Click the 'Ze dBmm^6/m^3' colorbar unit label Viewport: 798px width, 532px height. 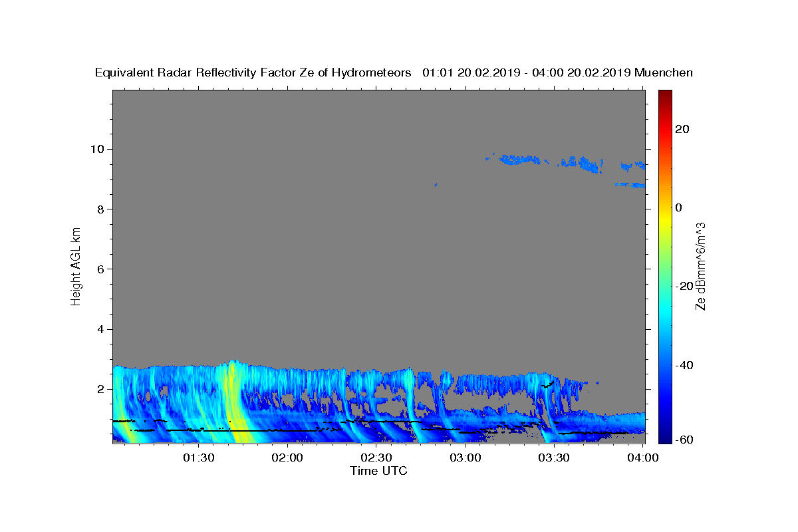(x=700, y=266)
